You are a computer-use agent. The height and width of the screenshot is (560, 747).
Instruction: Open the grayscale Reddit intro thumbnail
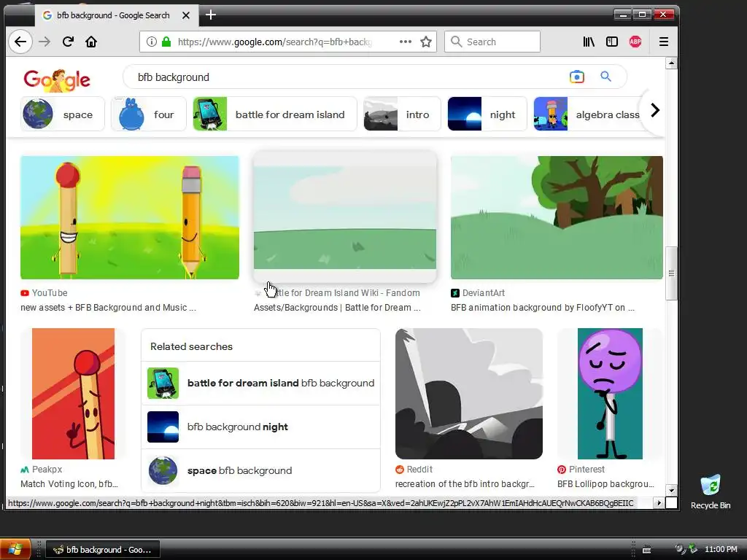(x=469, y=393)
